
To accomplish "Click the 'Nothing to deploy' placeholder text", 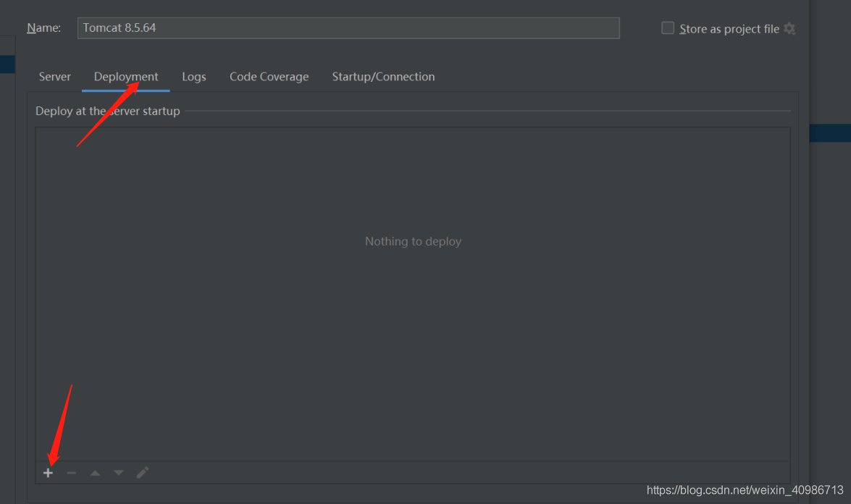I will click(x=413, y=242).
